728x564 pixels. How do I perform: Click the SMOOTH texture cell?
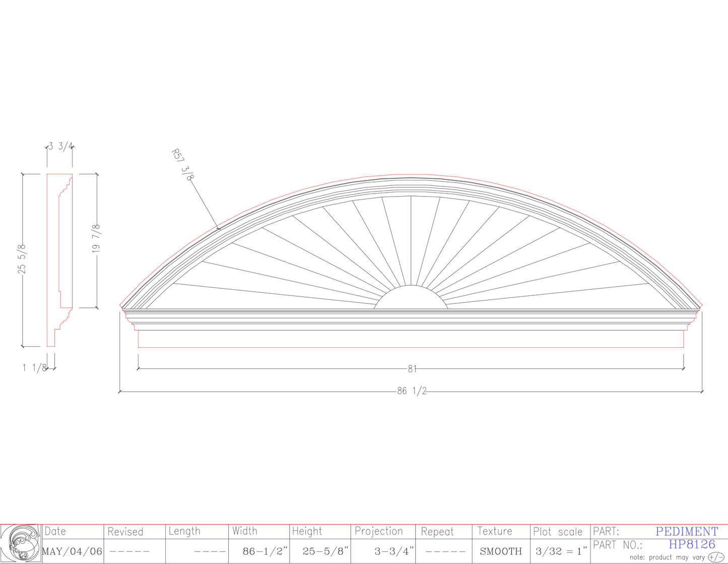[502, 551]
